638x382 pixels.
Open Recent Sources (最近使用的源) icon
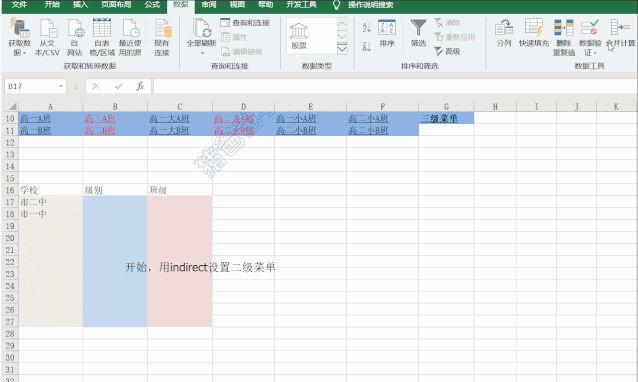point(130,28)
